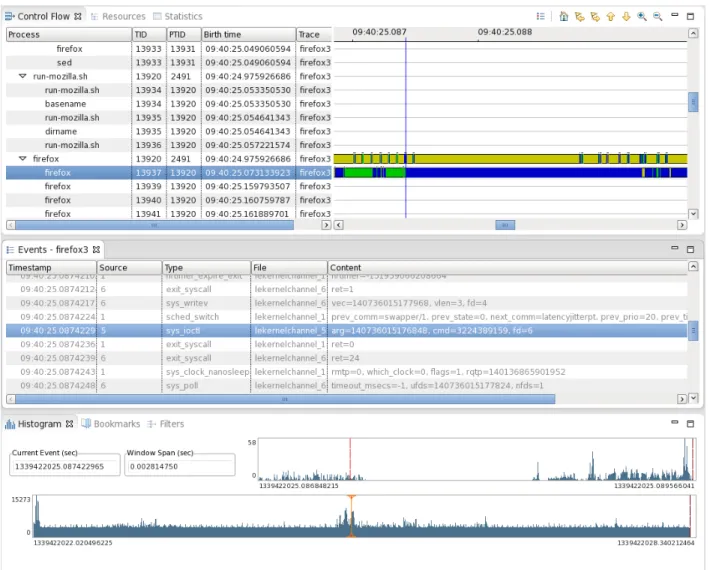The height and width of the screenshot is (570, 710).
Task: Click the Timestamp column header
Action: tap(51, 268)
